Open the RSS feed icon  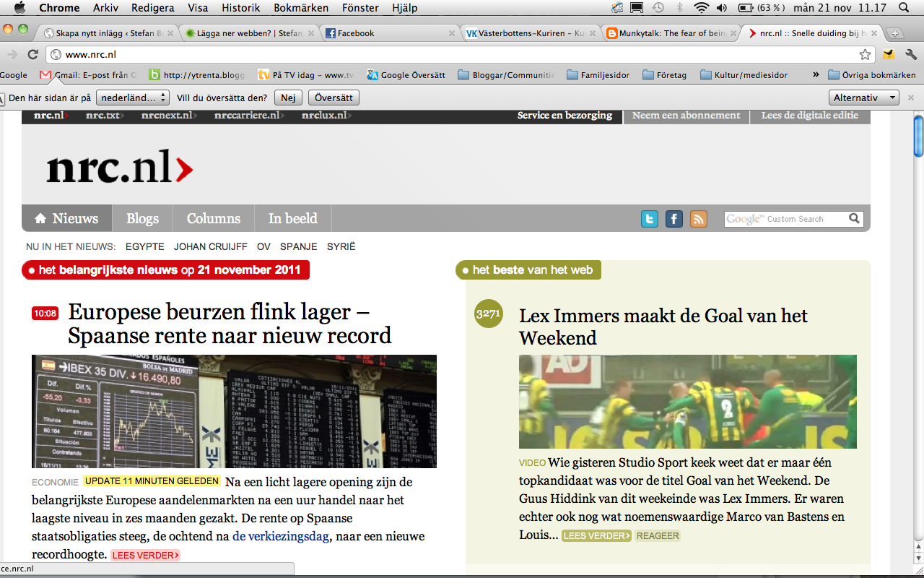(699, 219)
